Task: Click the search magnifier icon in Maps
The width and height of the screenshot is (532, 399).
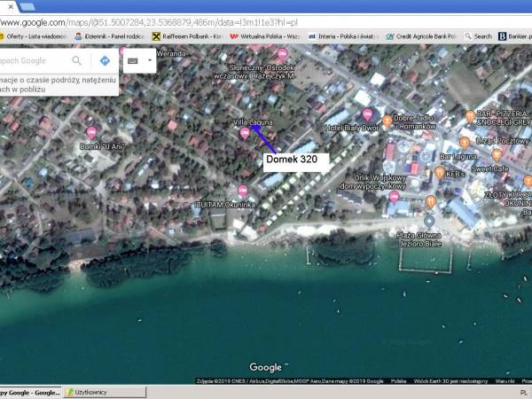Action: [77, 60]
